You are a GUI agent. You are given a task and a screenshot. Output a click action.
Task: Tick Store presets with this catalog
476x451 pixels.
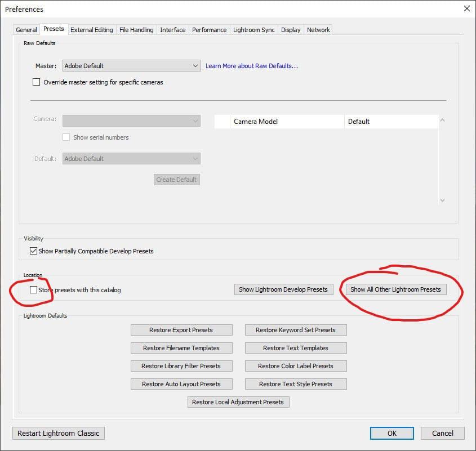(x=33, y=290)
